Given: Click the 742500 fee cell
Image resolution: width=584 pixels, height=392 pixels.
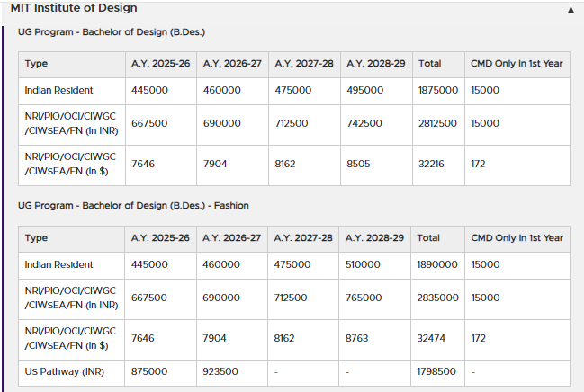Looking at the screenshot, I should 364,124.
